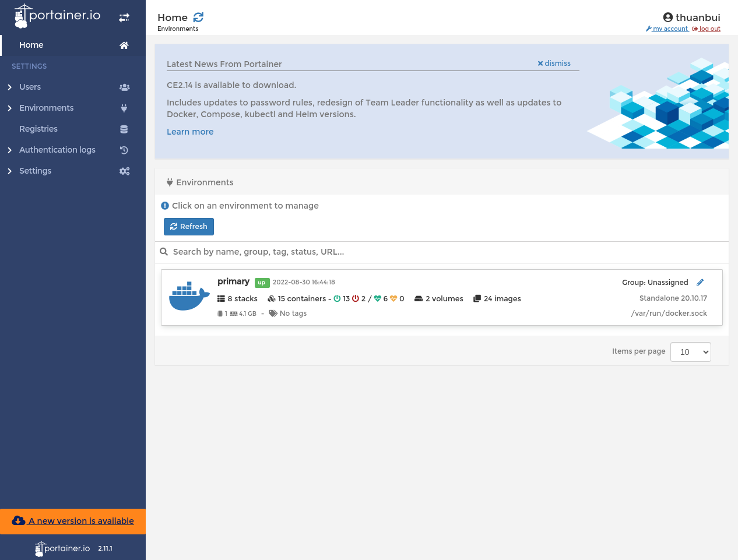Image resolution: width=738 pixels, height=560 pixels.
Task: Click the Users group icon in sidebar
Action: click(x=124, y=87)
